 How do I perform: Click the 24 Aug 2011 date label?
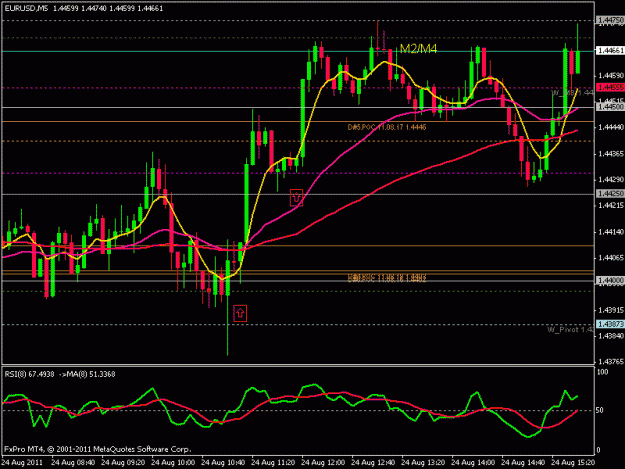pos(22,463)
